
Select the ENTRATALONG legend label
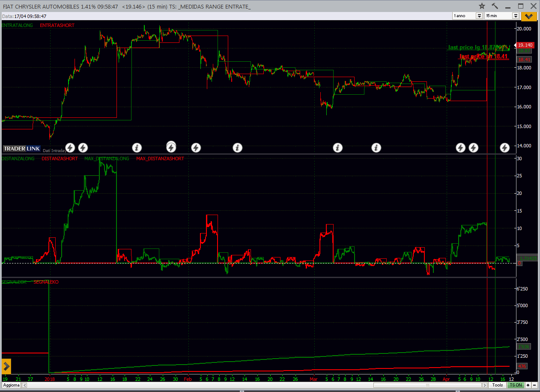pyautogui.click(x=18, y=26)
